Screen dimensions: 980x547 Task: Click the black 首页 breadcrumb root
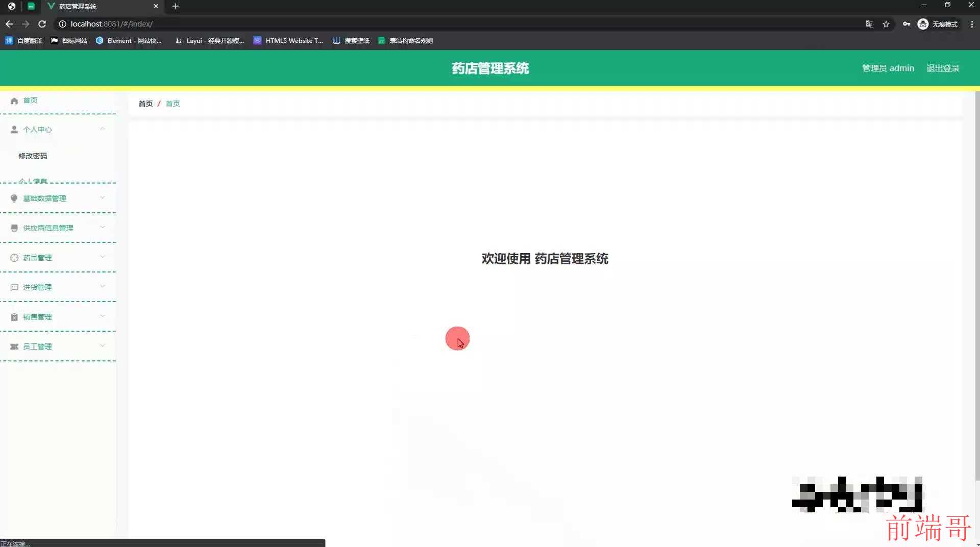click(x=145, y=104)
